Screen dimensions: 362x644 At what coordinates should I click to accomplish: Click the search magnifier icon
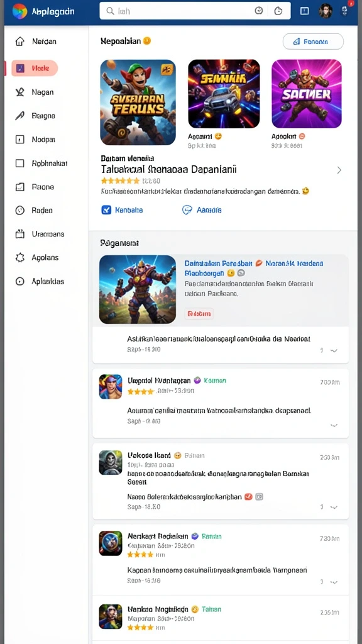110,11
